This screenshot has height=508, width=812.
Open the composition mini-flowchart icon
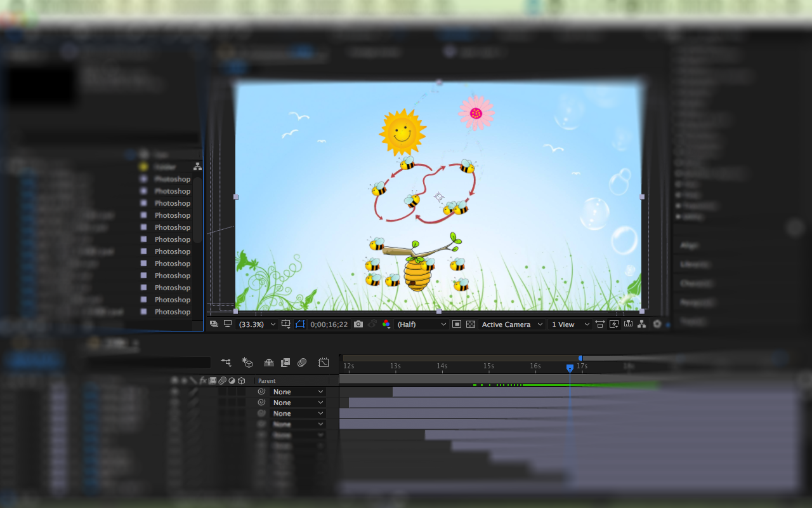pyautogui.click(x=226, y=363)
